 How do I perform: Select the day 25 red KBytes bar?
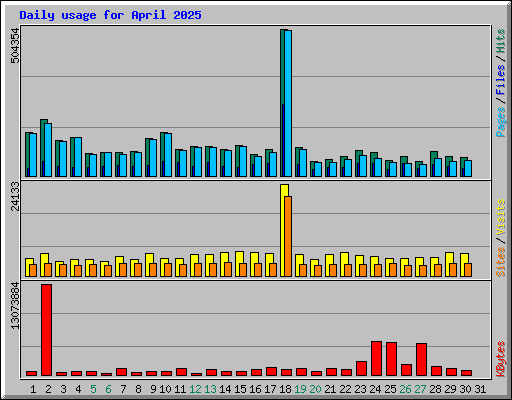tap(391, 359)
